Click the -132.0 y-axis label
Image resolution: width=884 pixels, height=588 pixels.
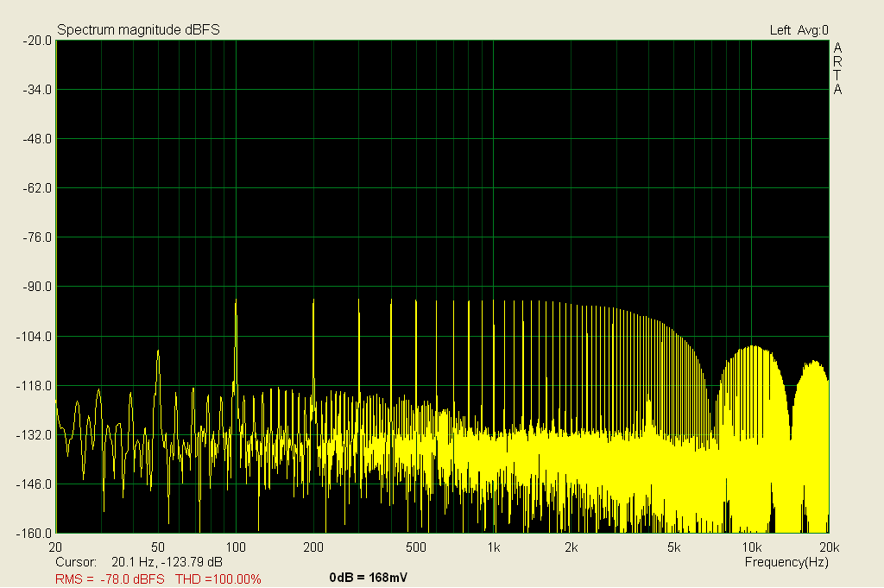35,435
